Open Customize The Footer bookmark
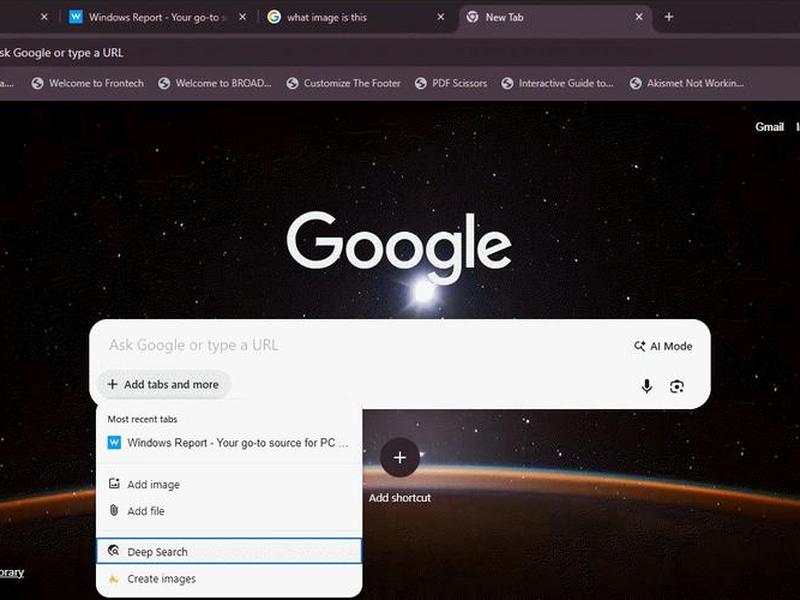800x600 pixels. tap(344, 83)
